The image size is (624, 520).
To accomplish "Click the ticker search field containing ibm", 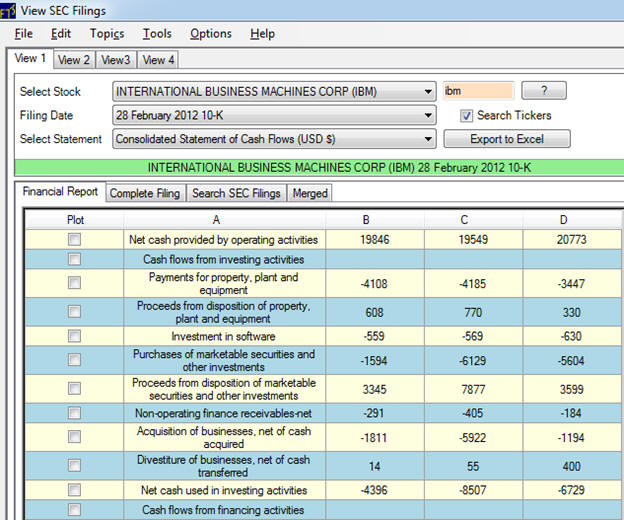I will 478,91.
